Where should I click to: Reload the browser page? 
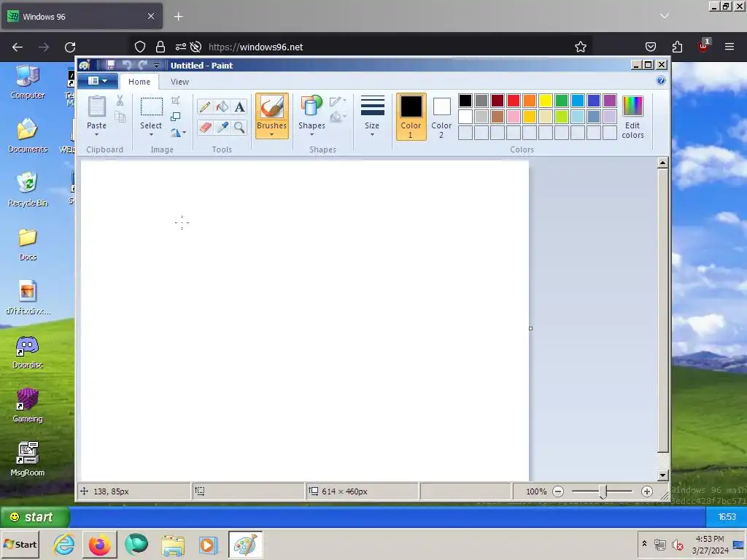[x=70, y=47]
